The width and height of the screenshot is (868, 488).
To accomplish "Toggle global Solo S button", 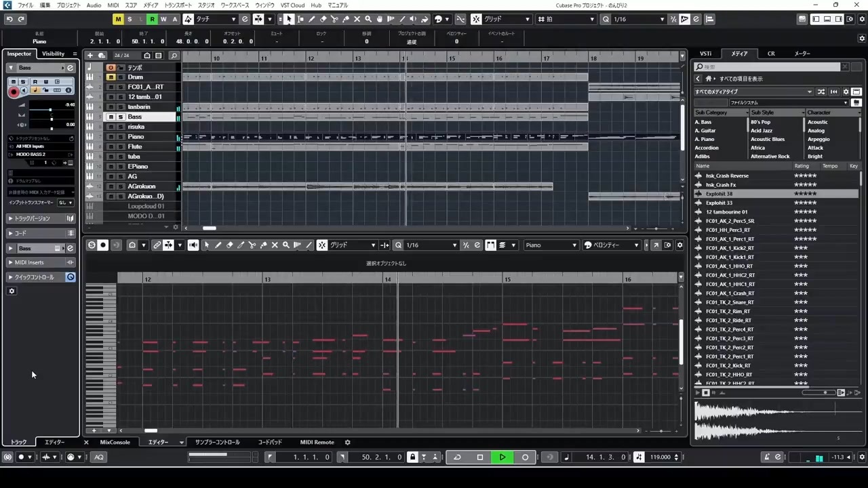I will point(130,19).
